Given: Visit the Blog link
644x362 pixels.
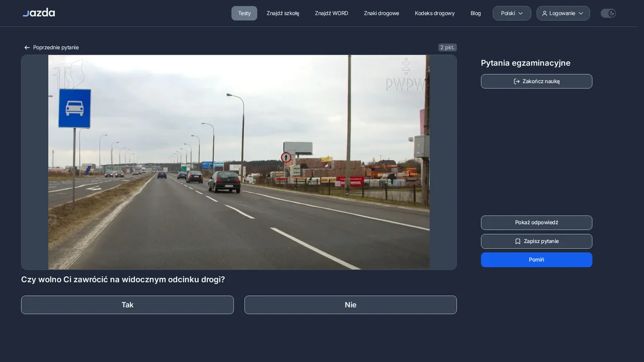Looking at the screenshot, I should click(475, 13).
